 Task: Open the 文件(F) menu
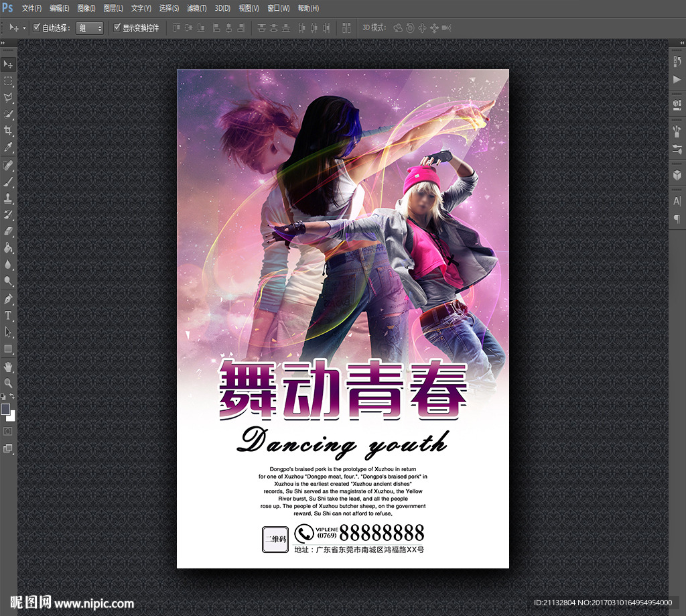tap(31, 8)
